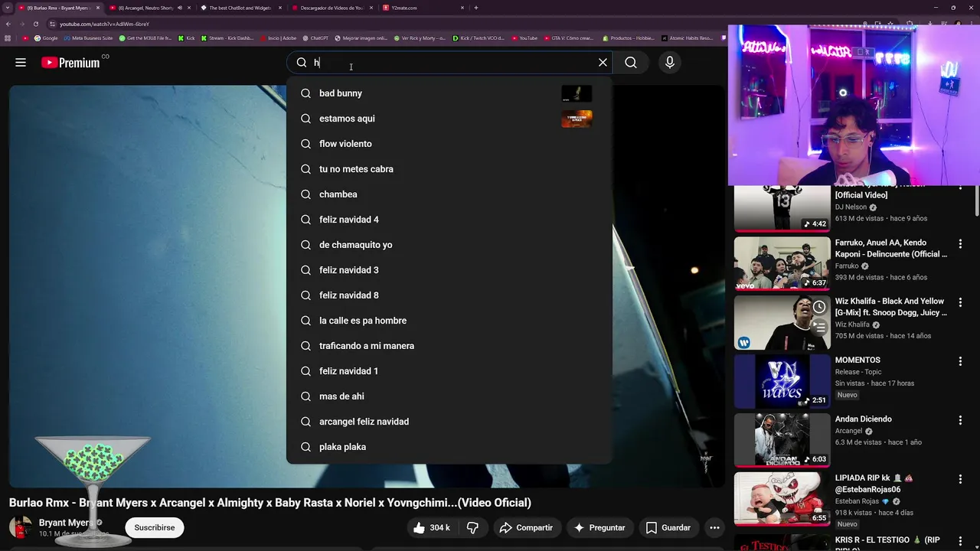Open thumbnail beside 'bad bunny' suggestion
The width and height of the screenshot is (980, 551).
(577, 93)
